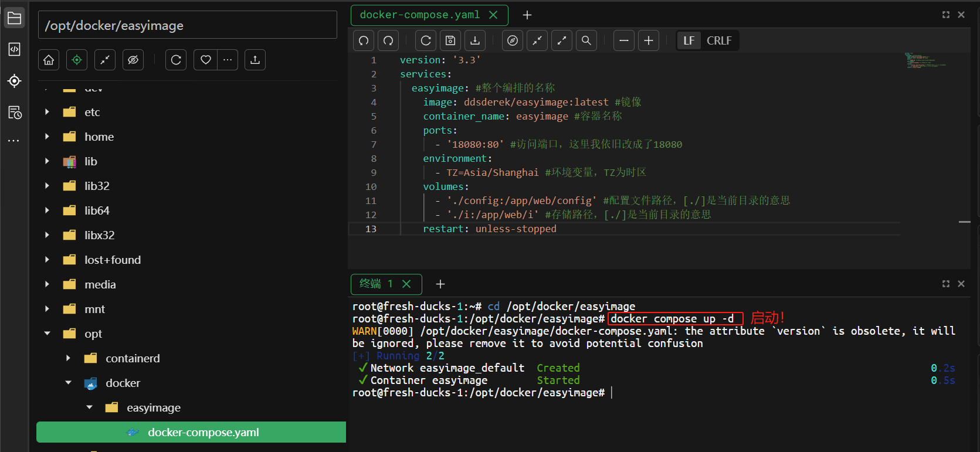Open search with the magnifier icon
Viewport: 980px width, 452px height.
[586, 40]
